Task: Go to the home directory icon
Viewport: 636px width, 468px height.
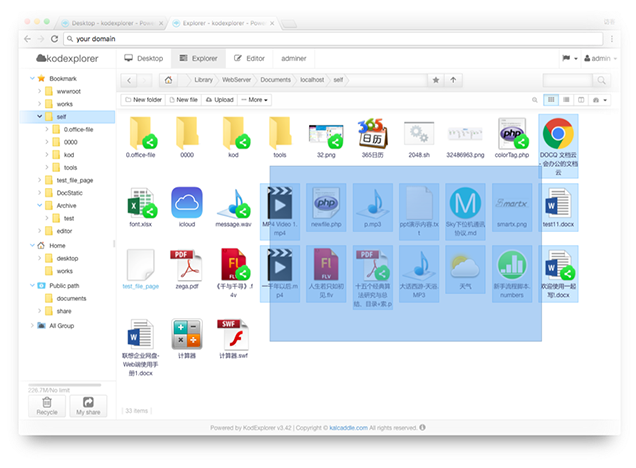Action: click(168, 80)
